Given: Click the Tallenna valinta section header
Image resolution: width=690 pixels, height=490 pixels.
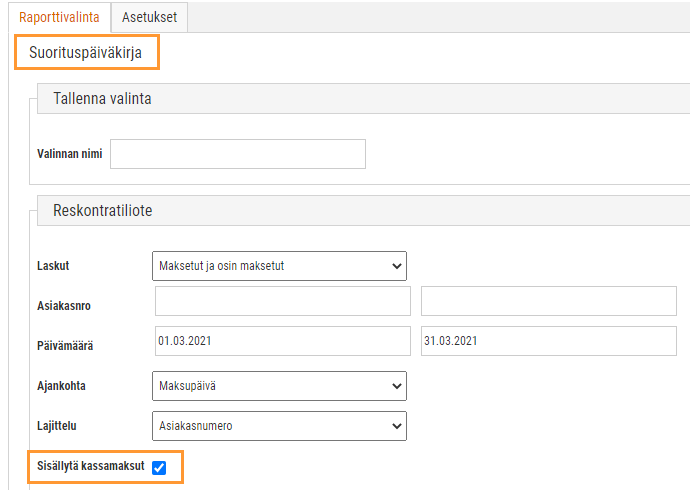Looking at the screenshot, I should pos(102,99).
